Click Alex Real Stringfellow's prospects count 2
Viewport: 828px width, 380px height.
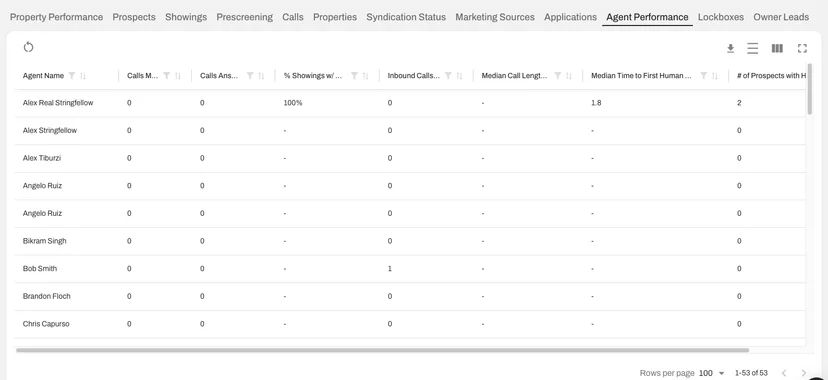click(x=739, y=103)
